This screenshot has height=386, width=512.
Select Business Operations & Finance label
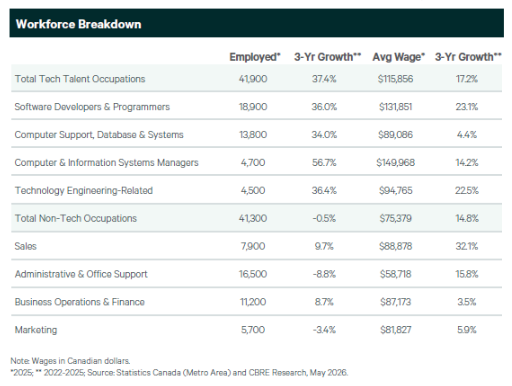80,302
